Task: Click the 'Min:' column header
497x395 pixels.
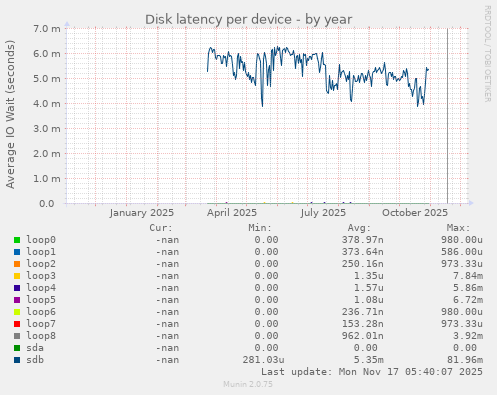Action: pyautogui.click(x=260, y=228)
